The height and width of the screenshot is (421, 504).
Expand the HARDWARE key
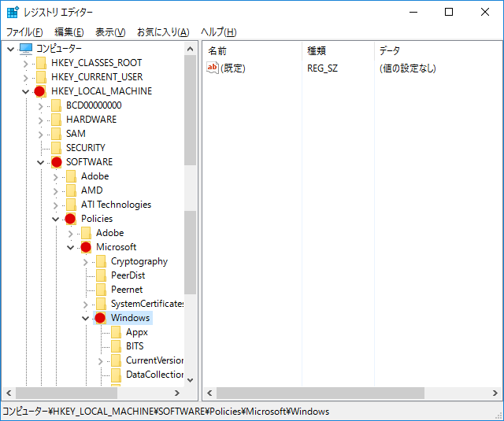coord(40,120)
